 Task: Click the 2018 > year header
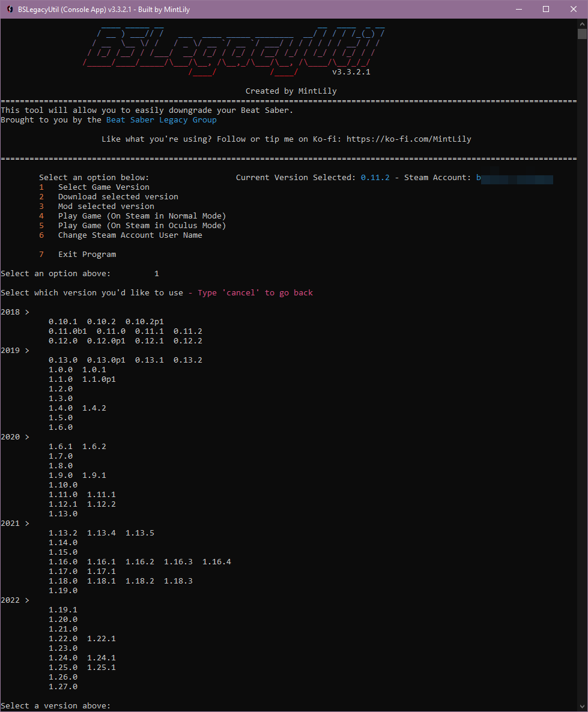click(x=15, y=312)
